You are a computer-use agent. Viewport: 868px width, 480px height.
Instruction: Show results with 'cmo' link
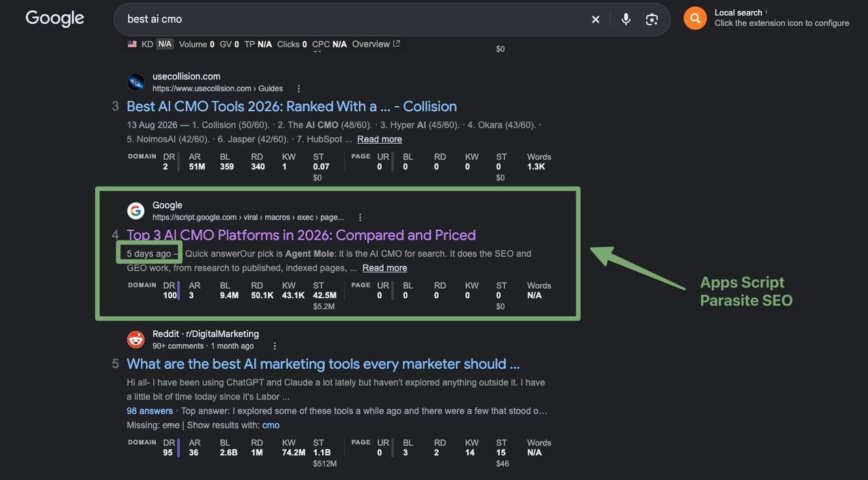pos(271,425)
